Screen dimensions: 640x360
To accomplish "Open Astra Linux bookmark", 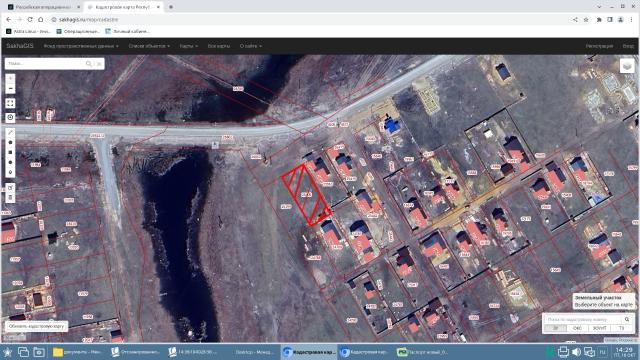I will pos(28,31).
